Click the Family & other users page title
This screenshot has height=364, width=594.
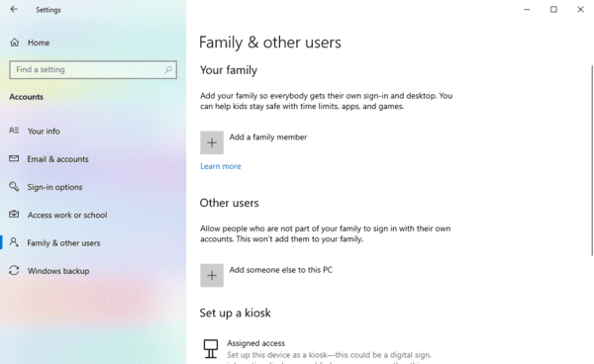coord(269,43)
